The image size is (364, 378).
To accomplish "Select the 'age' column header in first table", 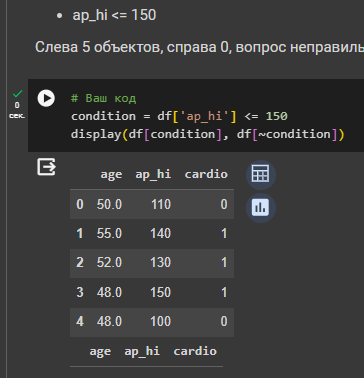I will click(111, 174).
